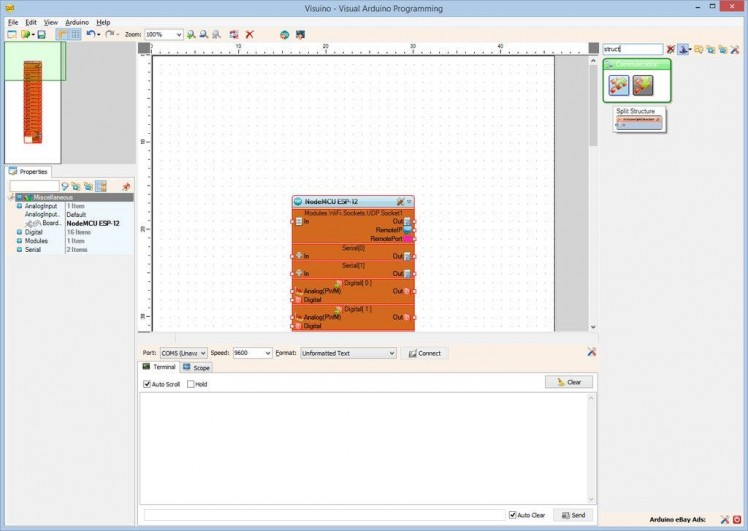Open the Zoom percentage dropdown
This screenshot has width=748, height=531.
pos(179,34)
